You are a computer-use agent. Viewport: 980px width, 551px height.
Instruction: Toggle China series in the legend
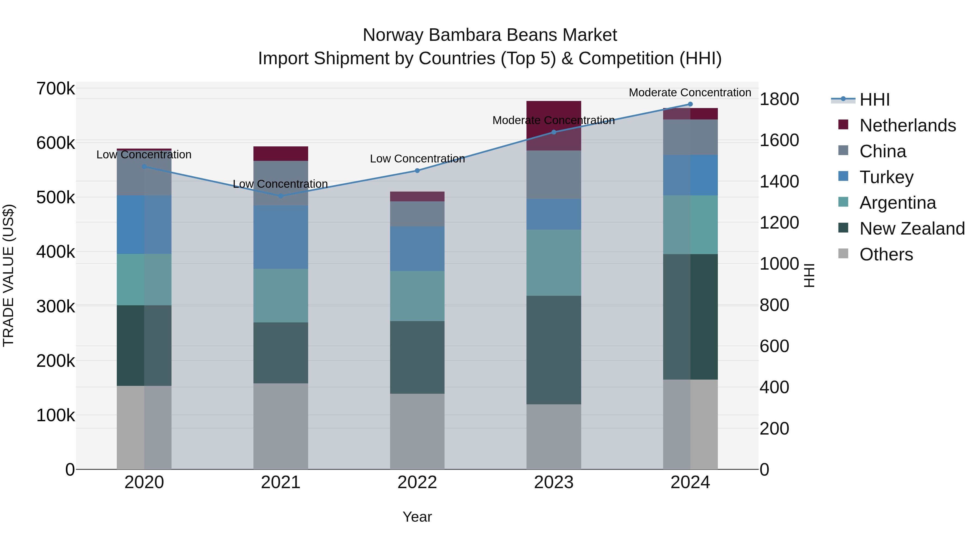[872, 151]
